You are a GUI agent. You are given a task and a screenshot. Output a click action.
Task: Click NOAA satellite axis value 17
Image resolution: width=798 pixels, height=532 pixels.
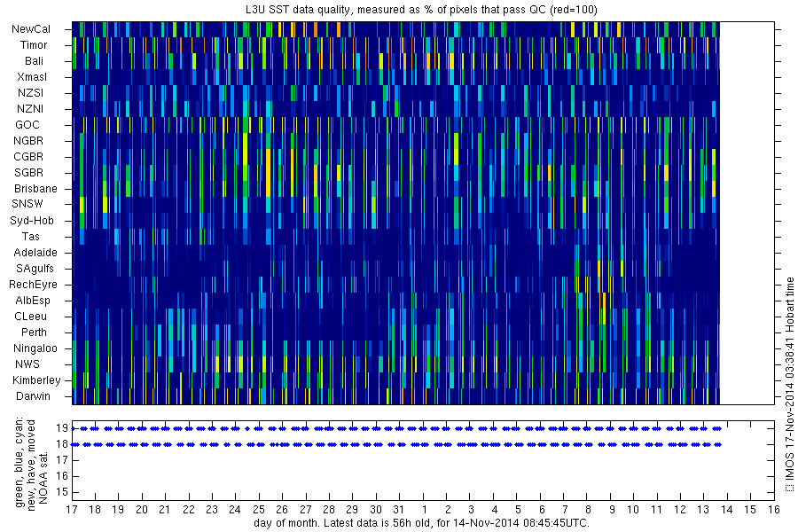[61, 460]
